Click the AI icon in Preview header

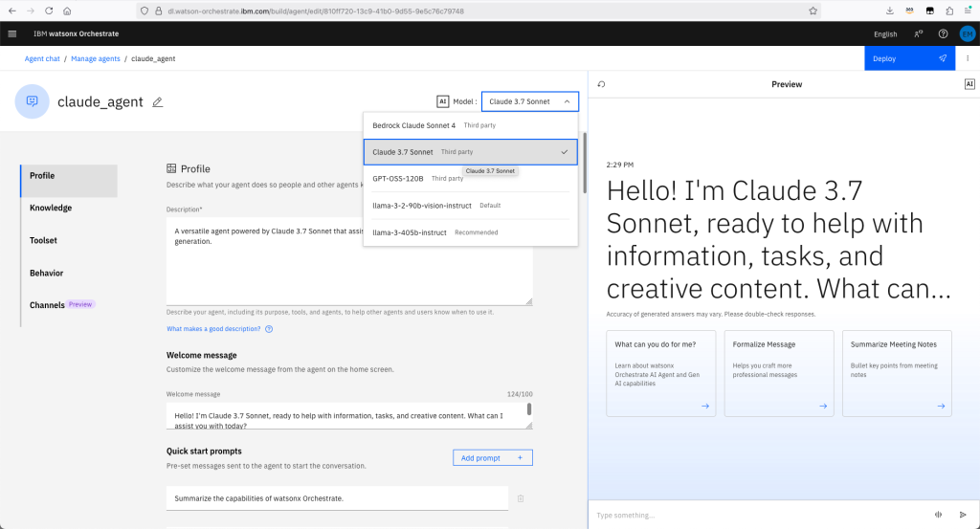point(969,84)
